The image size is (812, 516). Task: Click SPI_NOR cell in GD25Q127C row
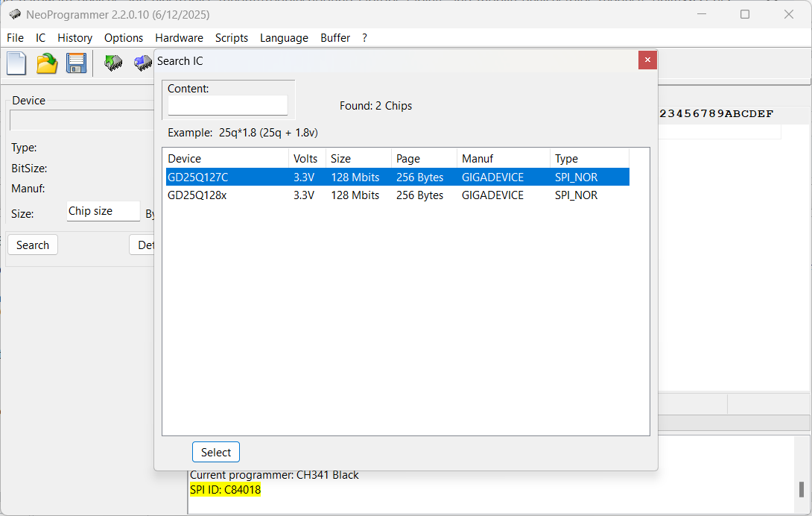pos(576,177)
